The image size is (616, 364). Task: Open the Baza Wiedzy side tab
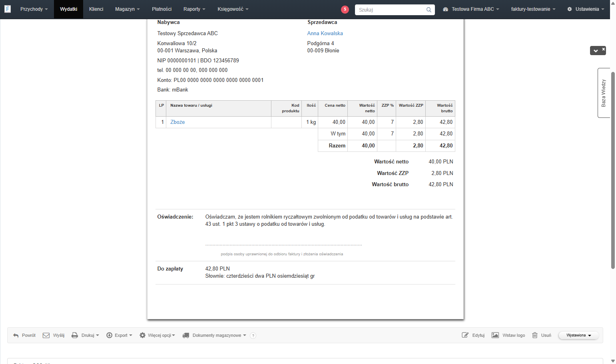pos(604,93)
